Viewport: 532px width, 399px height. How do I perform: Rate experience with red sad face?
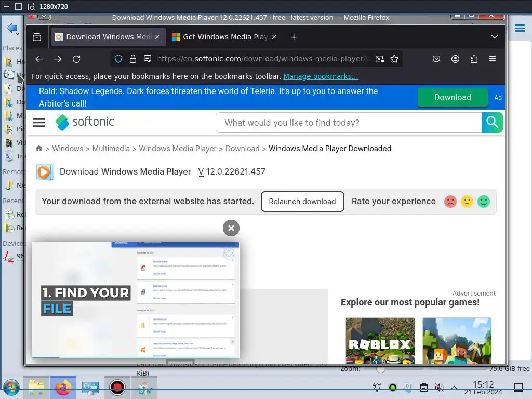click(x=450, y=202)
